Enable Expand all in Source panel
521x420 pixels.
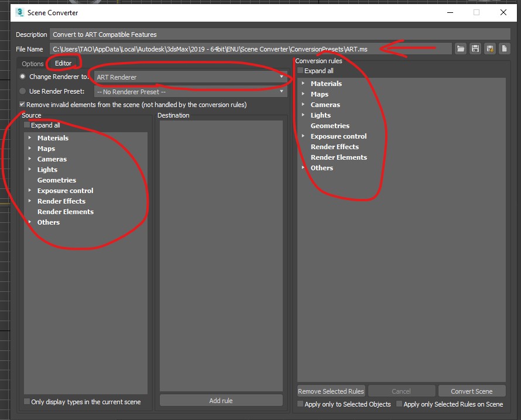27,125
